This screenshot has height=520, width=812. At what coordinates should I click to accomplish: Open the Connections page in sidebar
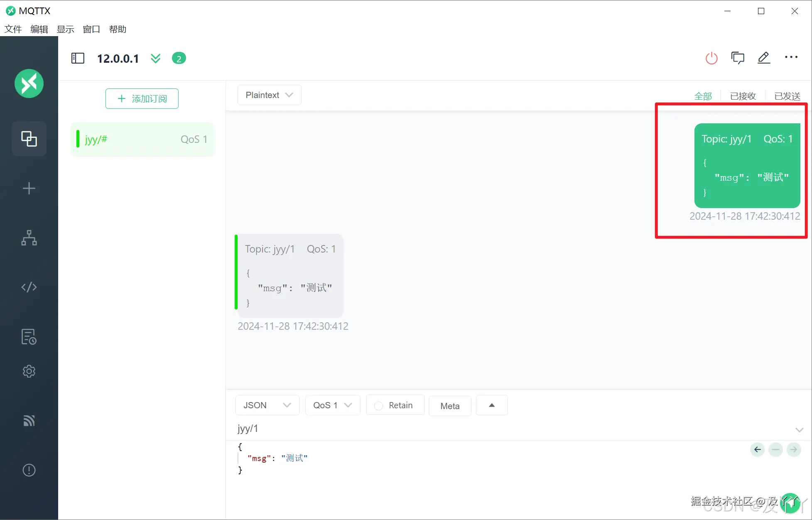[x=29, y=139]
